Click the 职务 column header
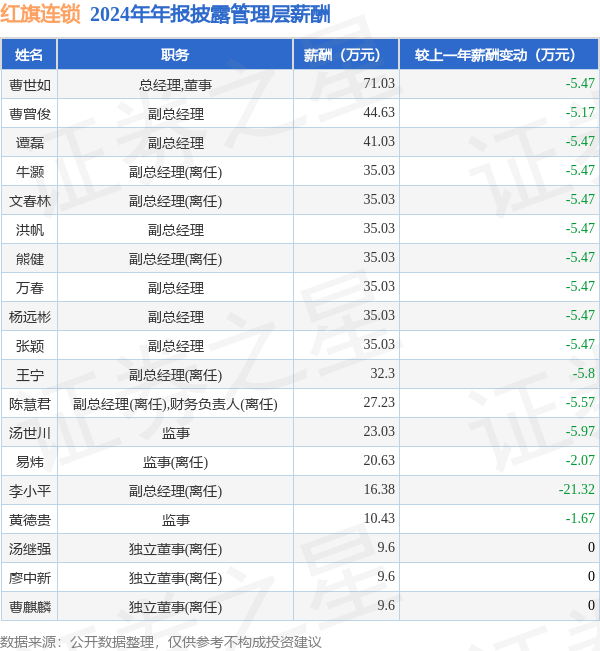 (x=175, y=55)
